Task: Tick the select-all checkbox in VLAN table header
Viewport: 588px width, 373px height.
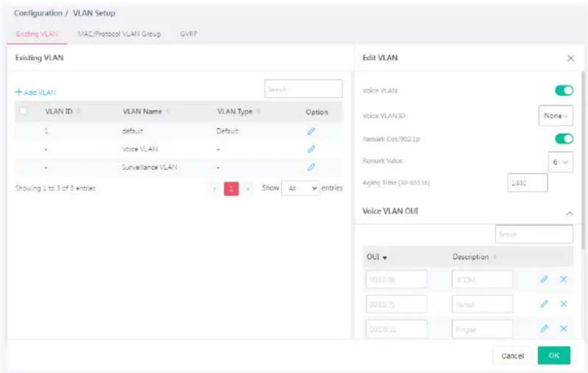Action: 23,111
